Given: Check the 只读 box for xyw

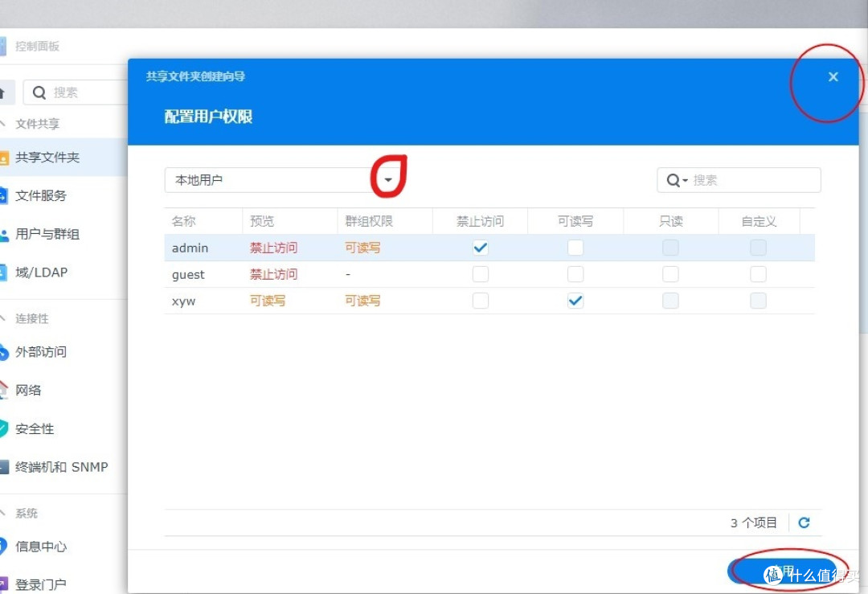Looking at the screenshot, I should click(x=670, y=301).
